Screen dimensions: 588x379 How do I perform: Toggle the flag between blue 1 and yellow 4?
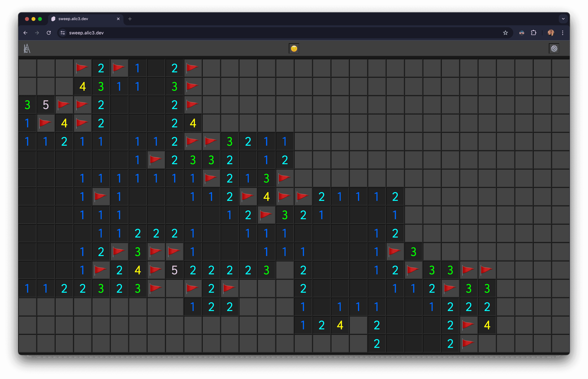pyautogui.click(x=46, y=123)
